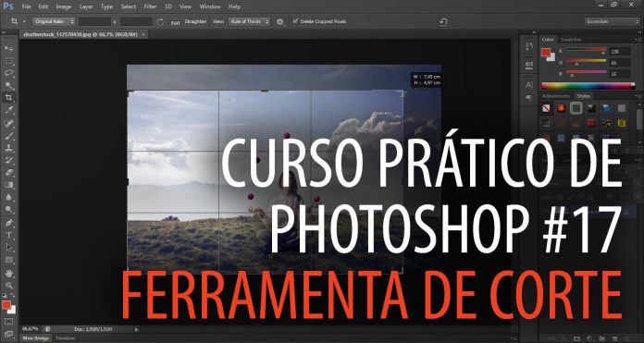
Task: Select the Horizontal Type tool
Action: [8, 236]
